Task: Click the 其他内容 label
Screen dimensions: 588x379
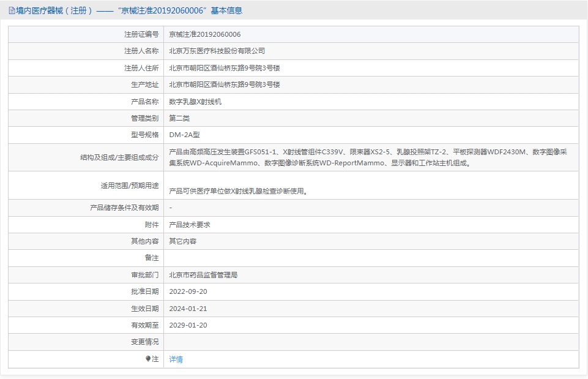Action: [x=145, y=241]
